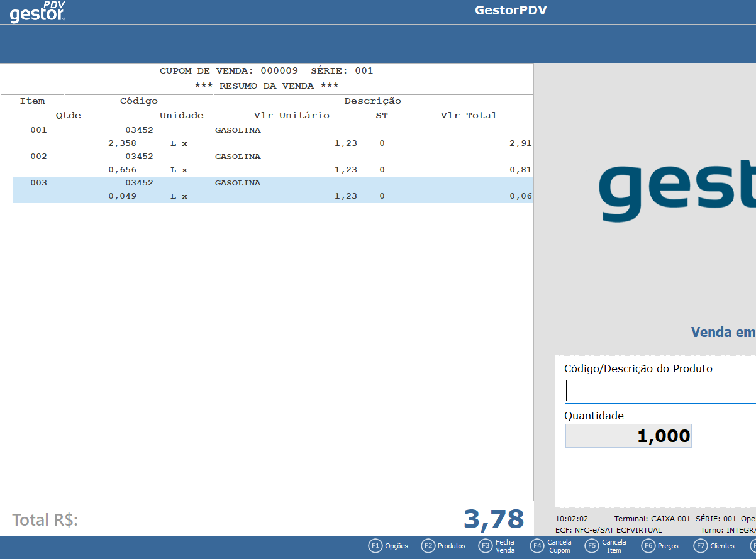The height and width of the screenshot is (559, 756).
Task: Click the Quantidade field showing 1,000
Action: coord(628,436)
